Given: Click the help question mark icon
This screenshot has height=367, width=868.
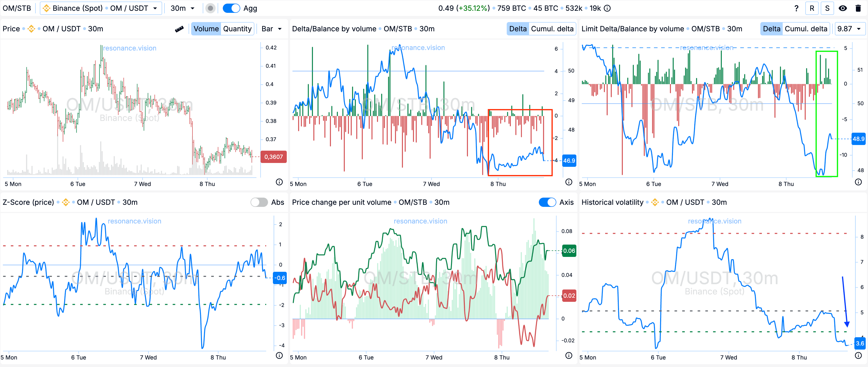Looking at the screenshot, I should click(796, 8).
